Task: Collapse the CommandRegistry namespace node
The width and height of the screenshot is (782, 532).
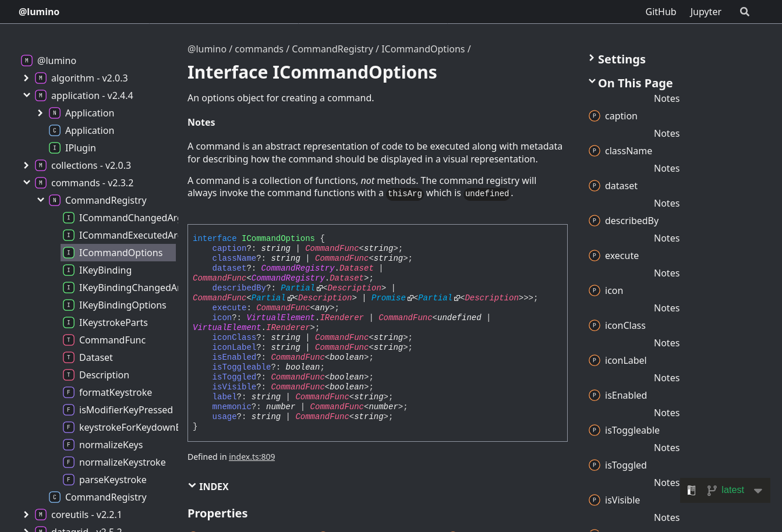Action: pyautogui.click(x=40, y=200)
